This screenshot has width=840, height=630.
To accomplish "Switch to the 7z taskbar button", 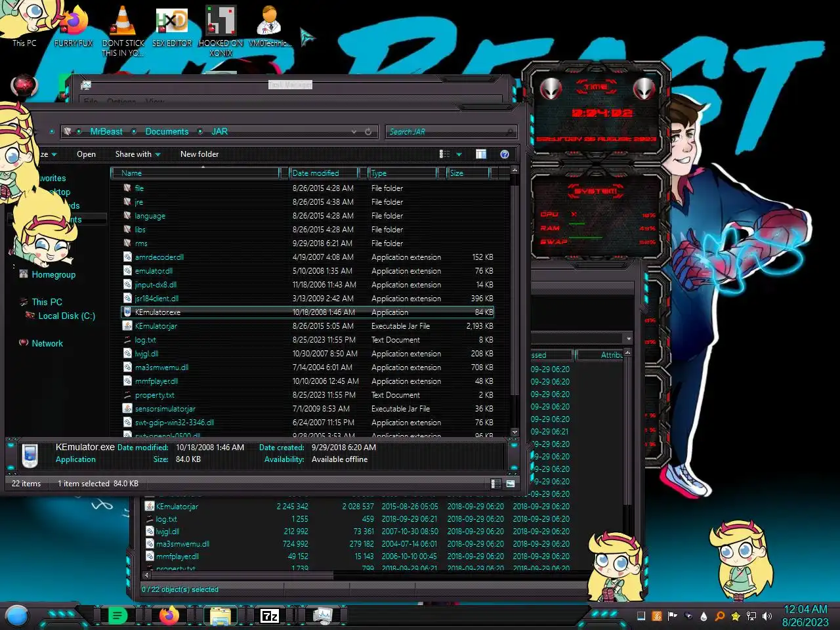I will 270,616.
